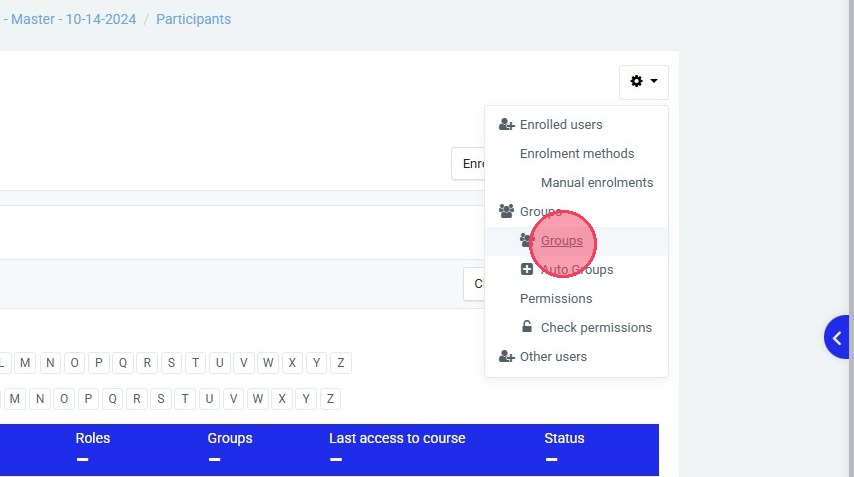The image size is (854, 477).
Task: Filter last name by letter M
Action: pyautogui.click(x=15, y=399)
